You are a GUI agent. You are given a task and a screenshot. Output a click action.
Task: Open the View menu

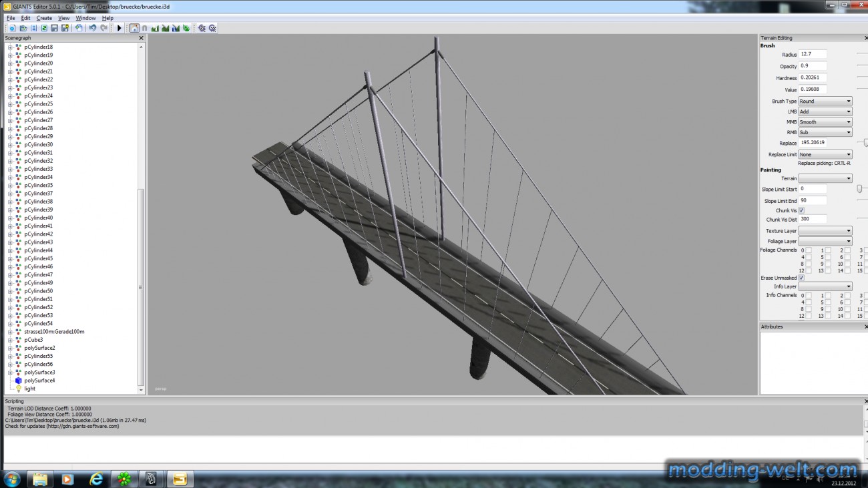[63, 18]
